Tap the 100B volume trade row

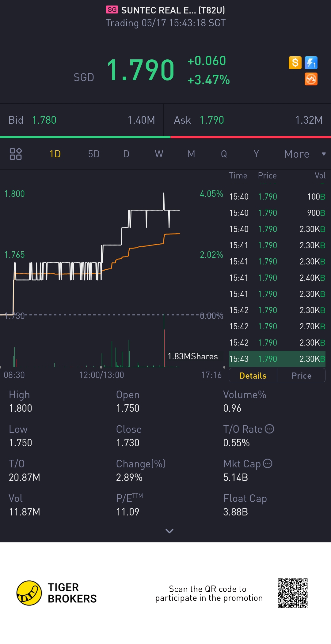coord(277,197)
